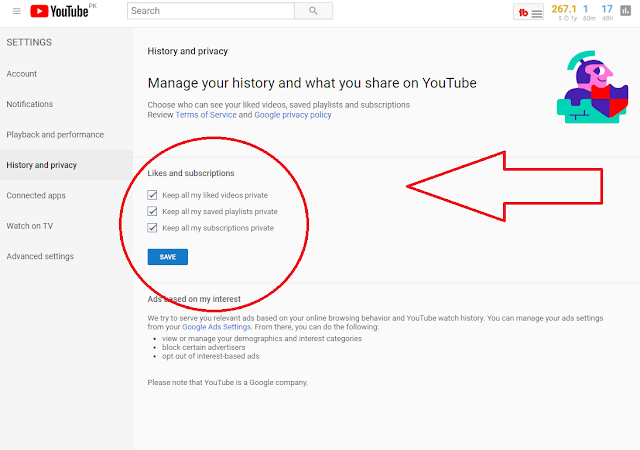
Task: Click the 'Likes and subscriptions' heading
Action: click(x=191, y=173)
